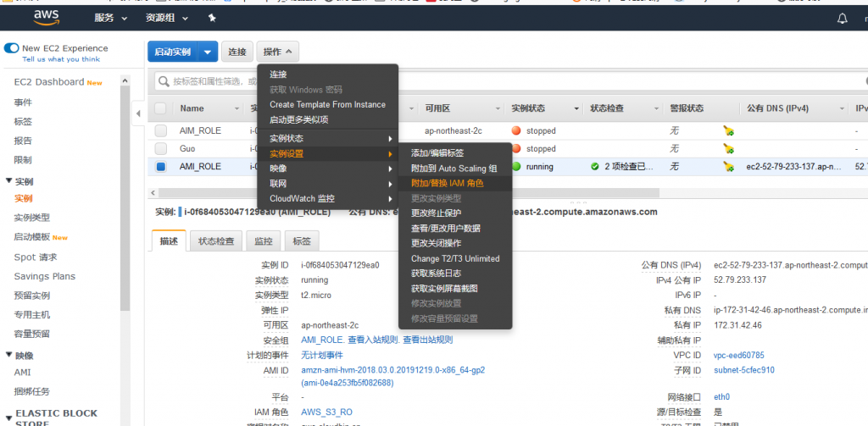Select 更改终止保护

coord(455,213)
